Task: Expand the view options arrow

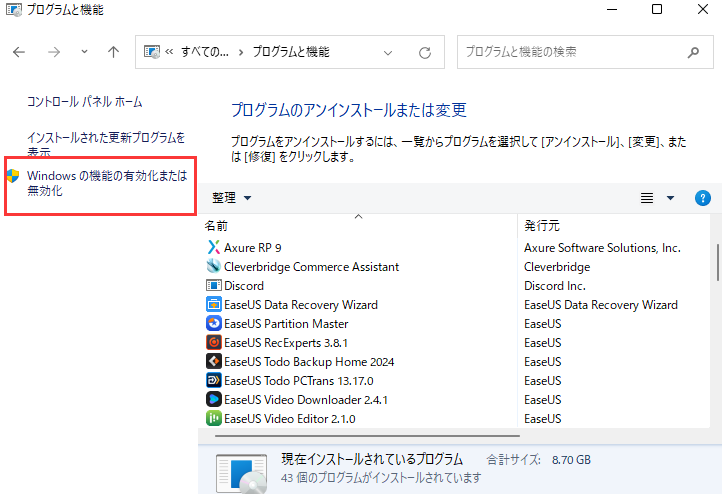Action: click(670, 198)
